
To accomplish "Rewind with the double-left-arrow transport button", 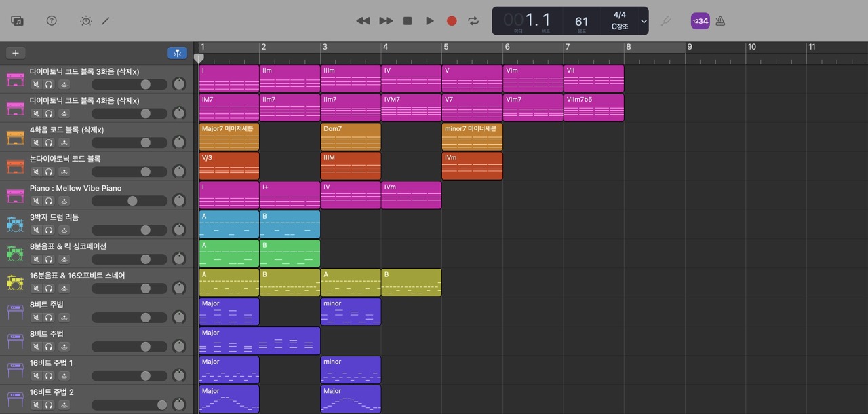I will coord(363,21).
